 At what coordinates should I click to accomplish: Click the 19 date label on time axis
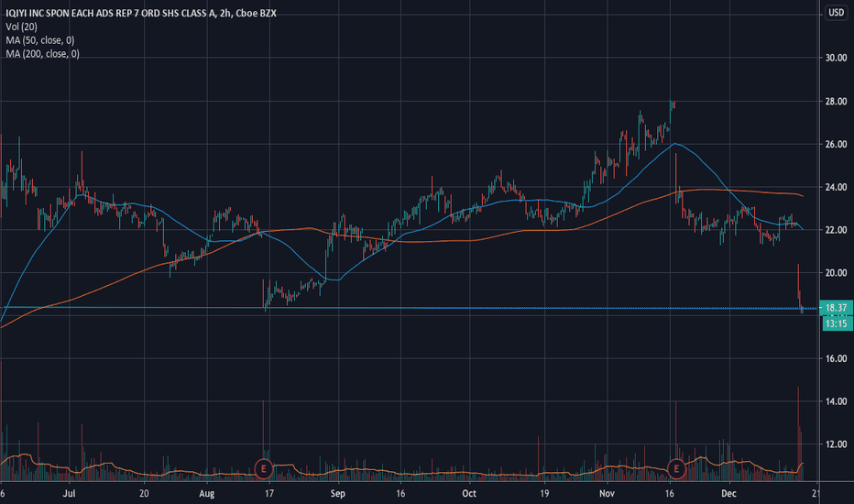(x=544, y=494)
